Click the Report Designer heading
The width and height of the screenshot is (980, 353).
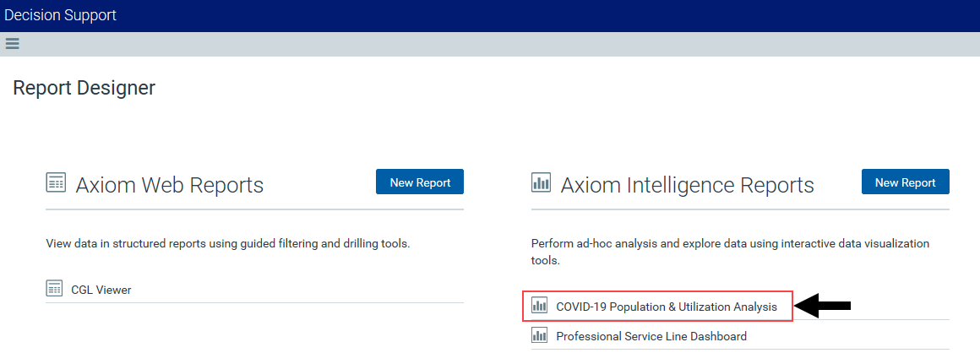point(84,88)
